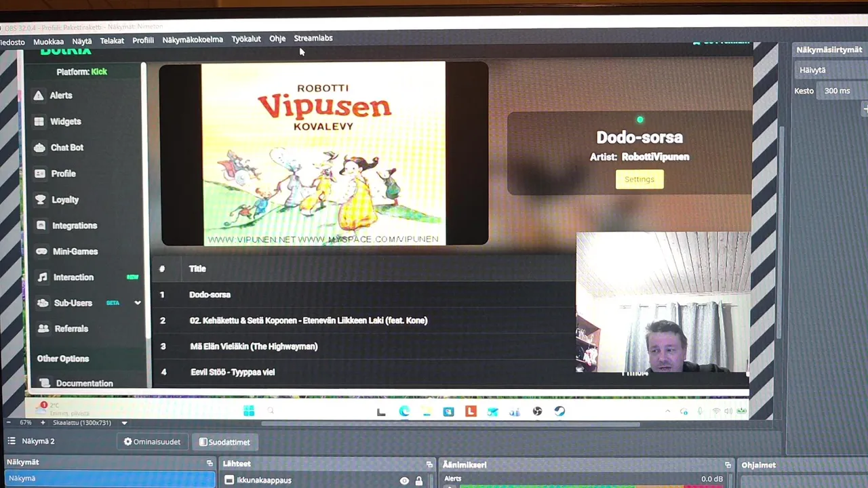This screenshot has width=868, height=488.
Task: Click the Vipusen Kovalevy album art
Action: 324,154
